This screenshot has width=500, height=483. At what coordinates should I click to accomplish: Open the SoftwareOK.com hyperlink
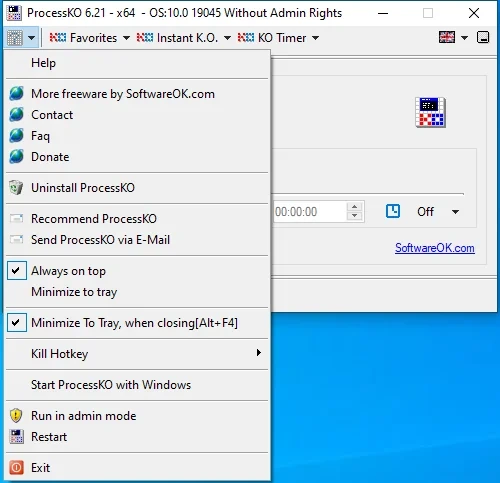point(435,248)
